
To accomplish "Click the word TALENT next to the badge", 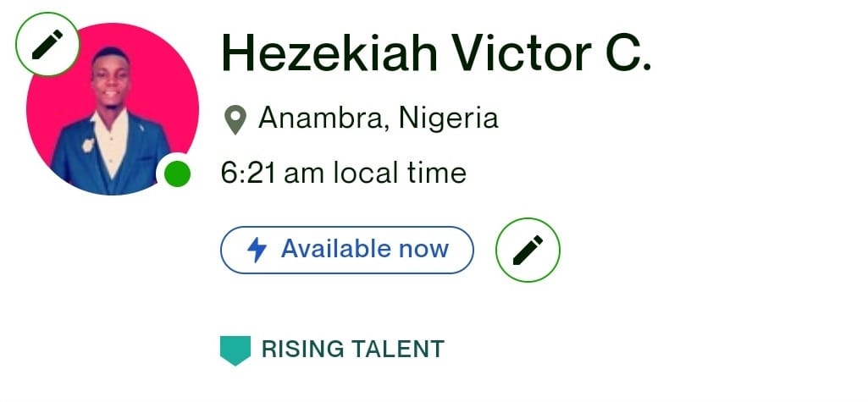I will (x=398, y=350).
